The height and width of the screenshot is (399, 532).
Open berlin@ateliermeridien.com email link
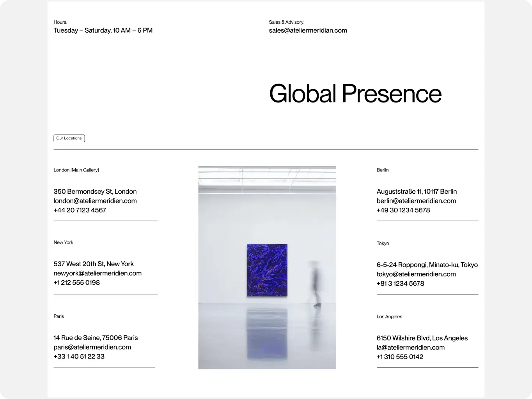pyautogui.click(x=416, y=201)
